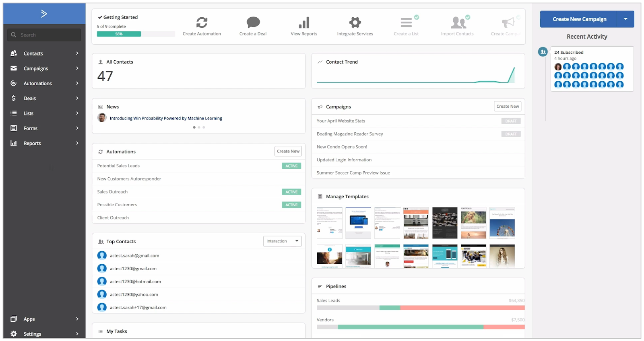
Task: Click the Create Automation refresh icon
Action: tap(202, 23)
